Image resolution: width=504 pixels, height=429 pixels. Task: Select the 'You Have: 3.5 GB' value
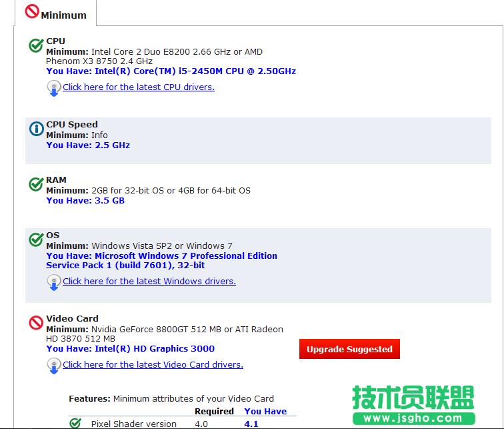click(x=85, y=201)
